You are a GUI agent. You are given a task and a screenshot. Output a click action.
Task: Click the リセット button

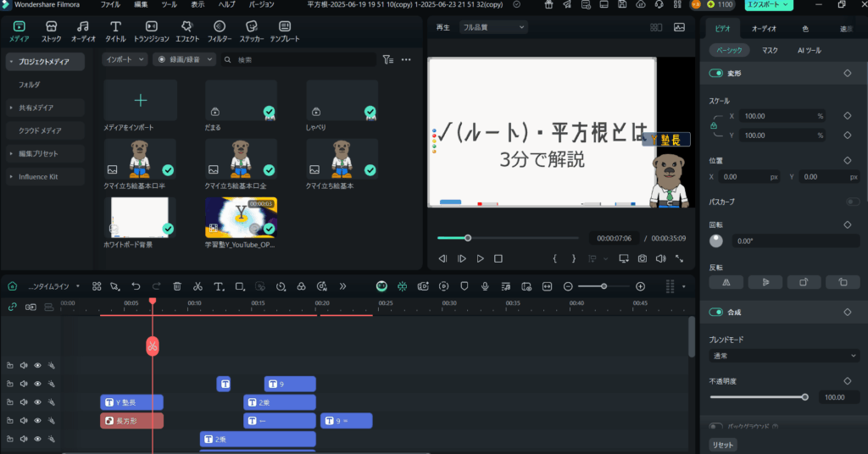click(723, 445)
